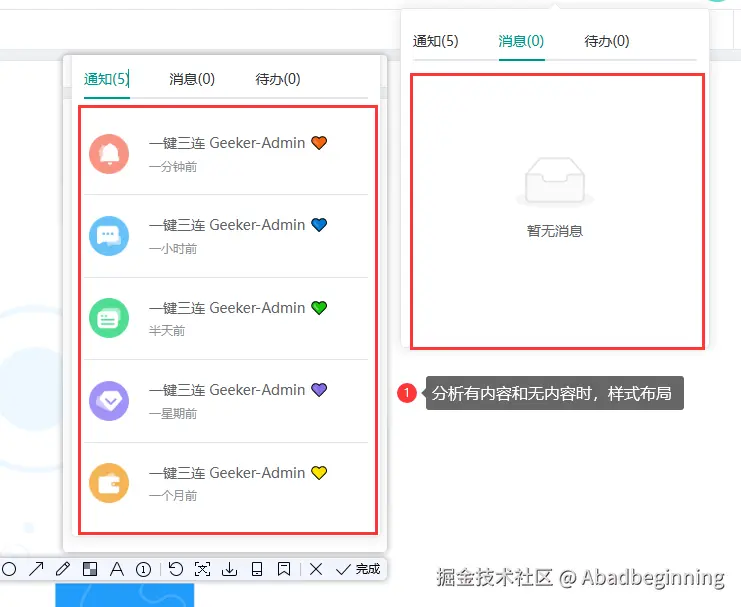
Task: Select the text annotation tool
Action: pyautogui.click(x=117, y=569)
